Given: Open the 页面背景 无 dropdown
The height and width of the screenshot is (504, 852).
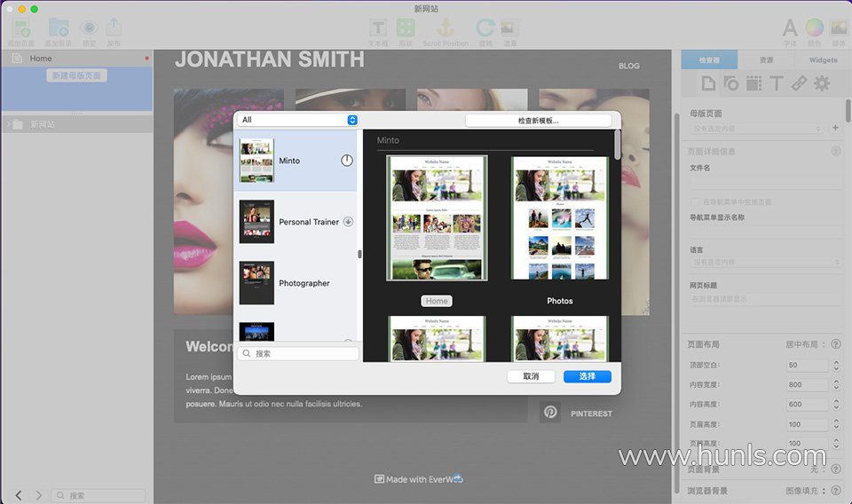Looking at the screenshot, I should [x=817, y=469].
